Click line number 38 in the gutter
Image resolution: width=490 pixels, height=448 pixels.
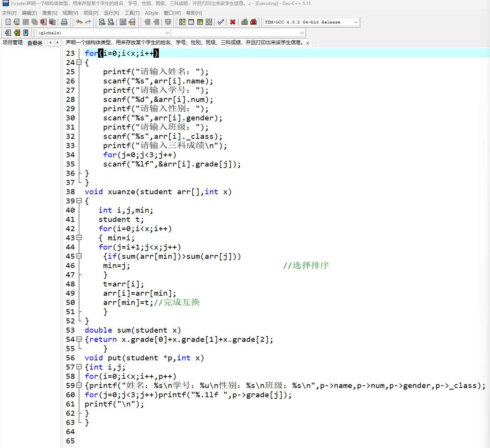pyautogui.click(x=70, y=192)
